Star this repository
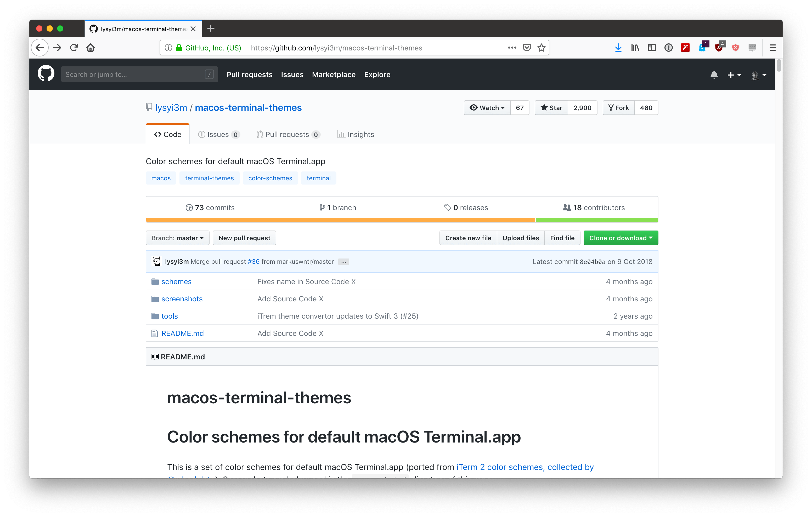The width and height of the screenshot is (812, 517). [x=551, y=108]
